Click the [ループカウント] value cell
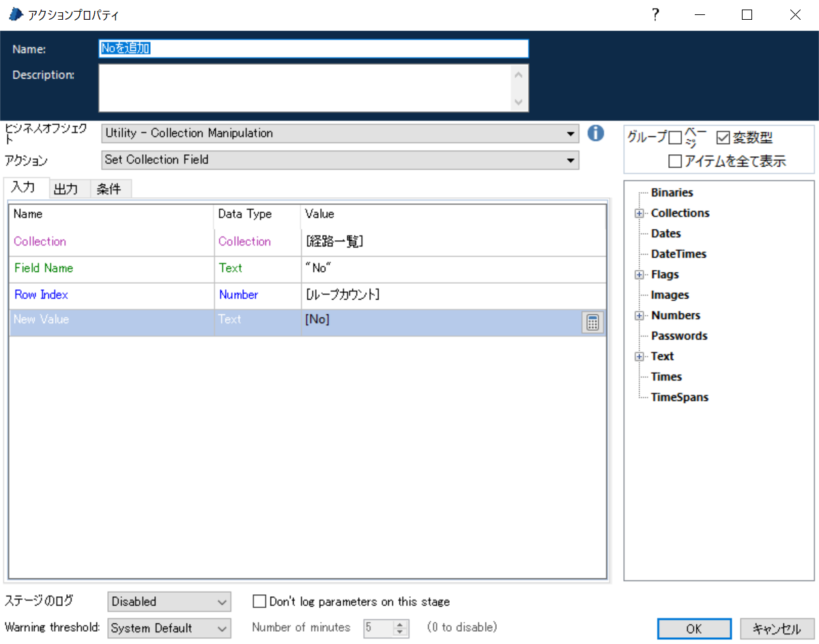 coord(453,295)
